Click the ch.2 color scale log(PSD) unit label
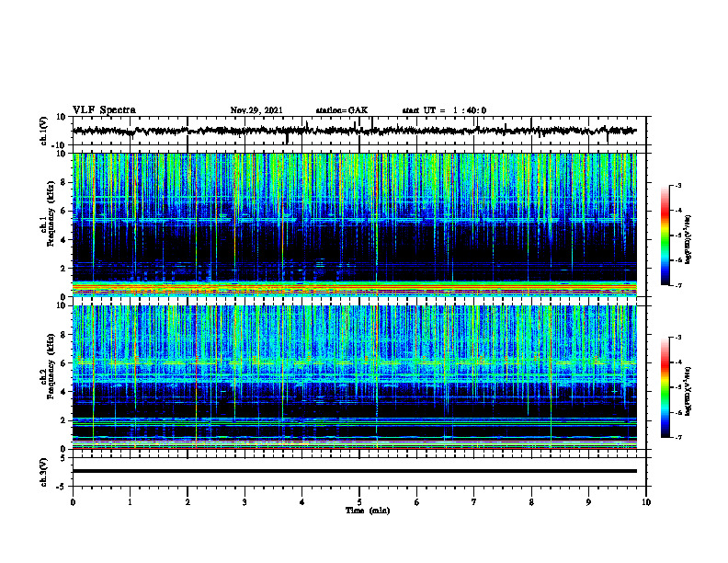The height and width of the screenshot is (563, 728). coord(688,390)
